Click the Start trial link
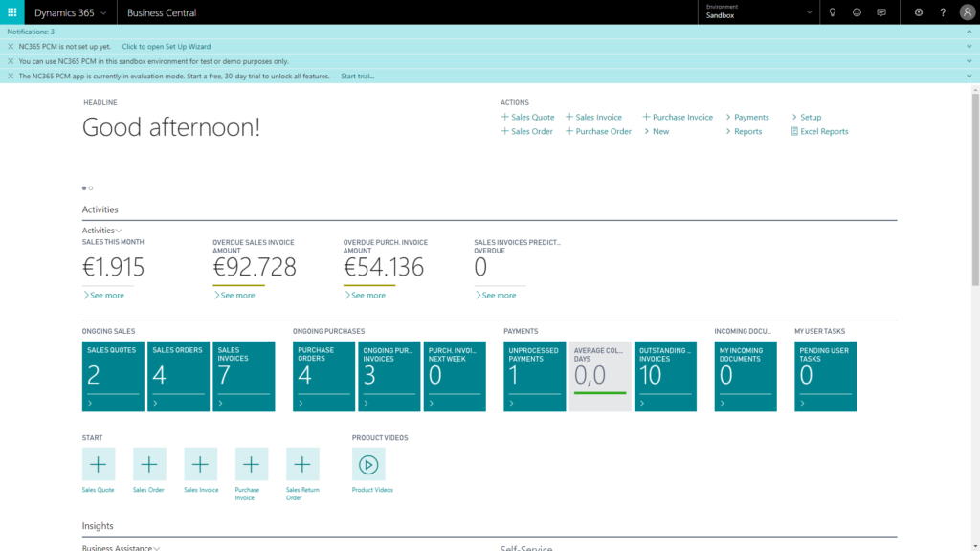This screenshot has height=551, width=980. [x=358, y=77]
